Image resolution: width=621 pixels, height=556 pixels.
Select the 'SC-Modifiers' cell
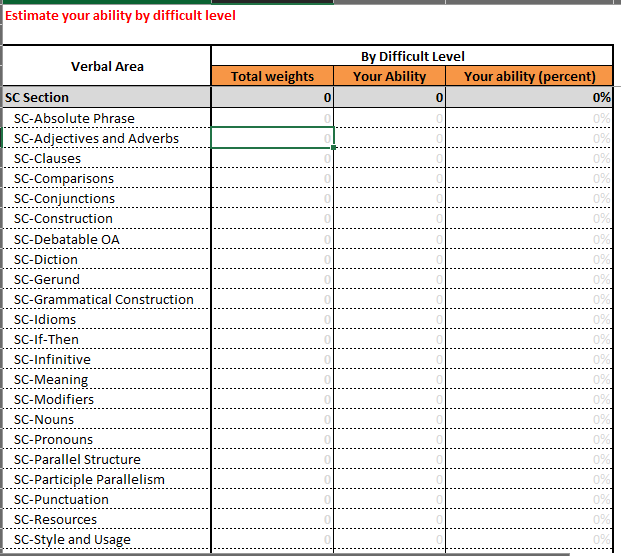pyautogui.click(x=107, y=399)
